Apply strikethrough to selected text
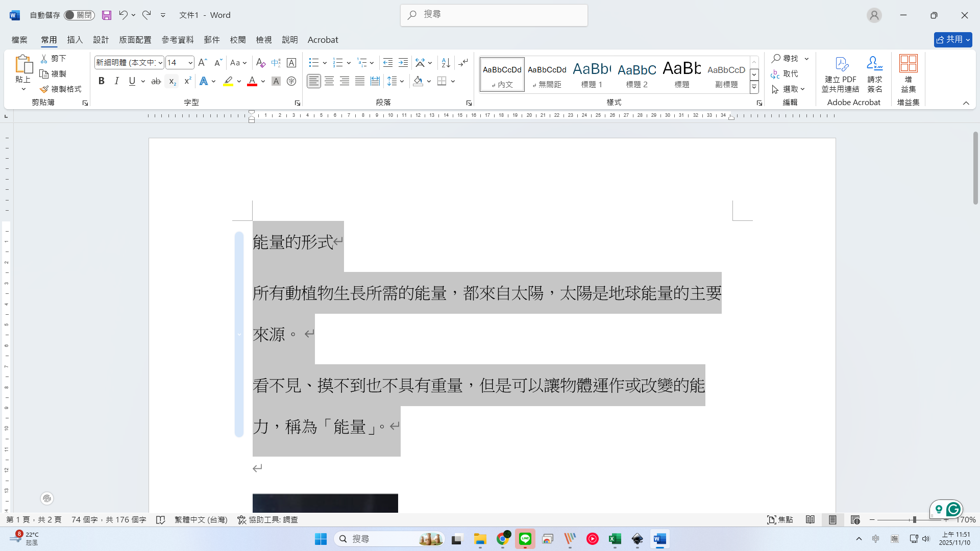 tap(156, 81)
